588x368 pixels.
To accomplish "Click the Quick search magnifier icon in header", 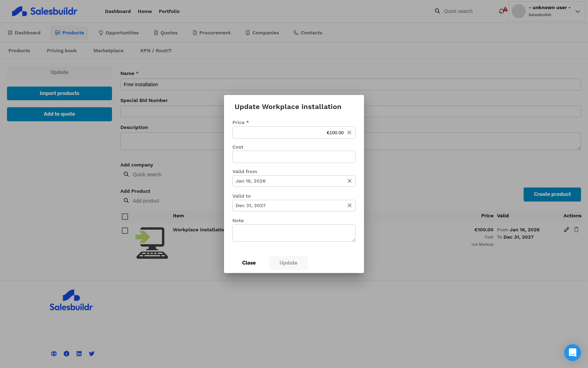I will [437, 11].
